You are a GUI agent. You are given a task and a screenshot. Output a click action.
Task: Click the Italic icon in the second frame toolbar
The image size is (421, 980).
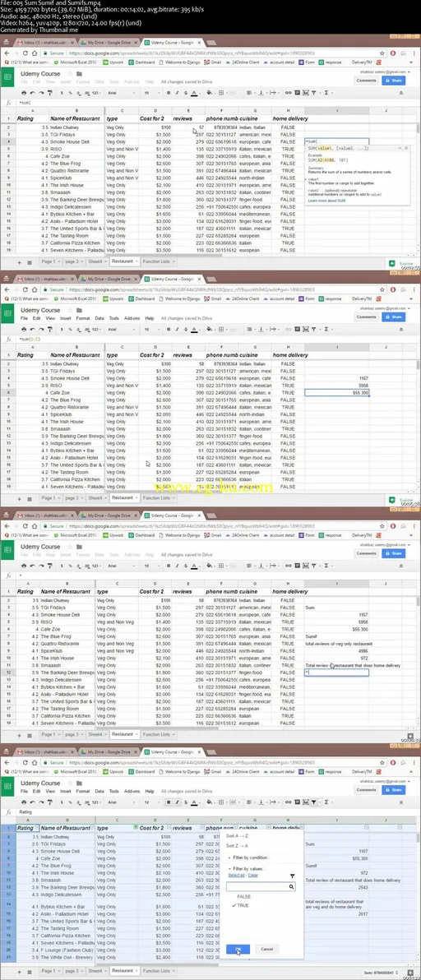click(177, 329)
